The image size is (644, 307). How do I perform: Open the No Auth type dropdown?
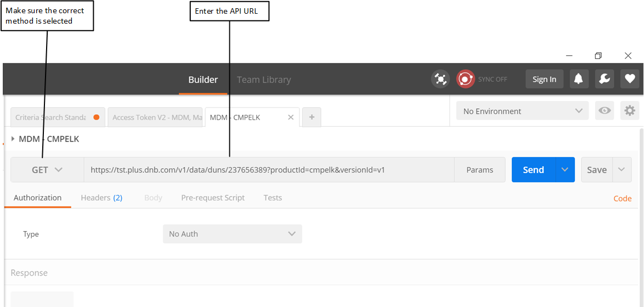(x=233, y=234)
